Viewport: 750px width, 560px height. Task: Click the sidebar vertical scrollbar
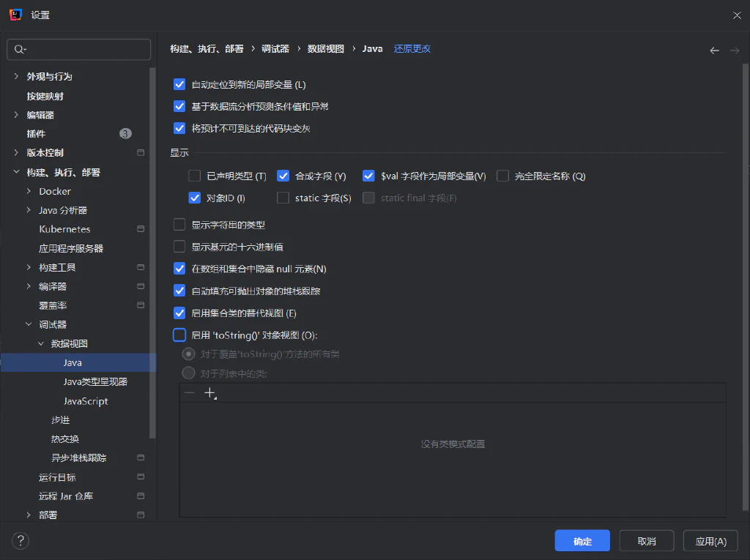pos(152,253)
